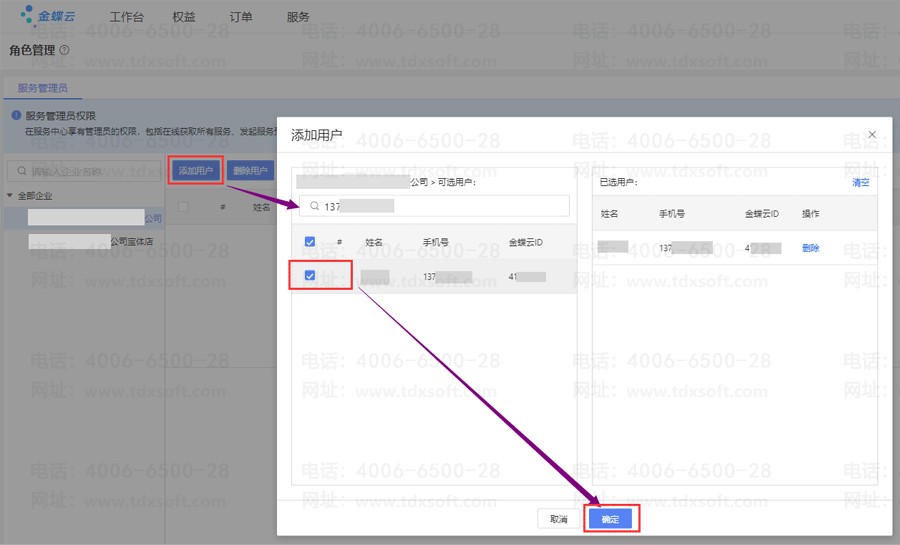Open the 订单 menu

241,17
